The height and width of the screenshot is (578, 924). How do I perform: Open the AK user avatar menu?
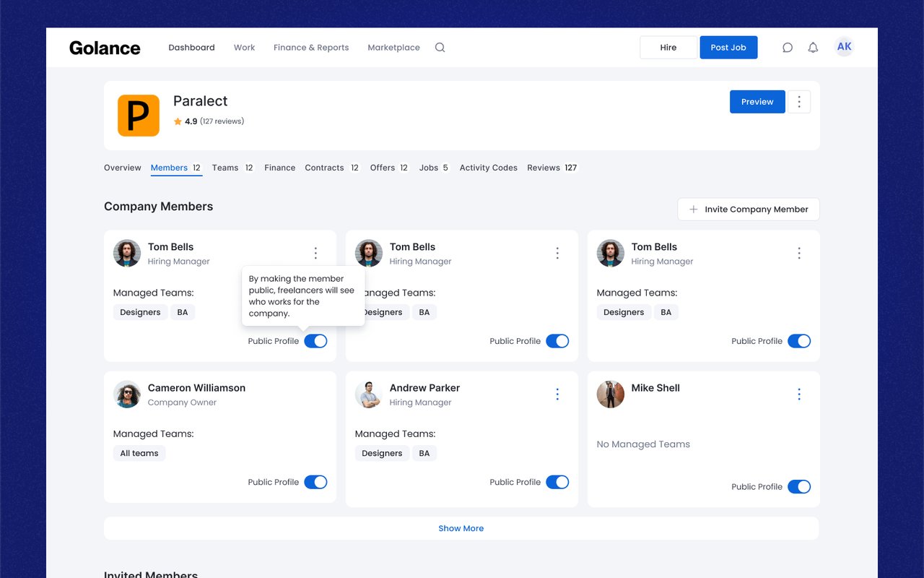(844, 47)
